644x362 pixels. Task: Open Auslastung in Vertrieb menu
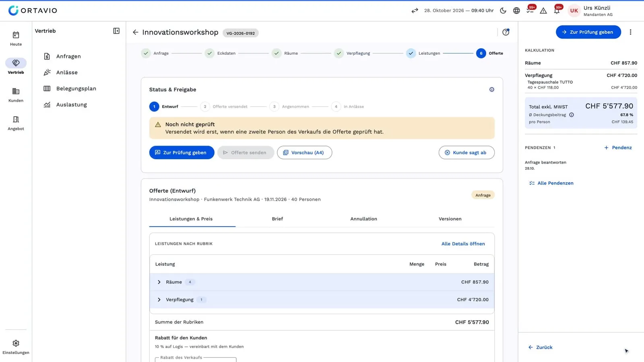[x=72, y=105]
